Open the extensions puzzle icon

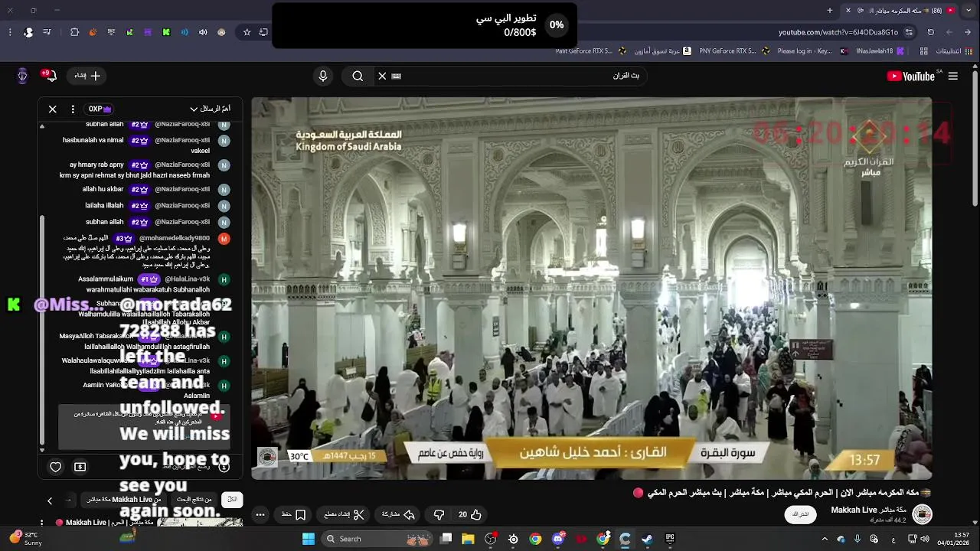pos(74,32)
